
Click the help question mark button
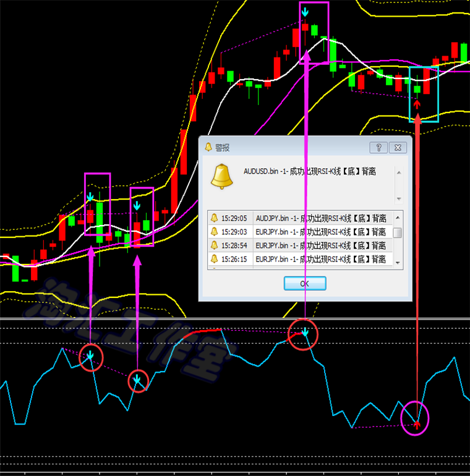(x=378, y=148)
